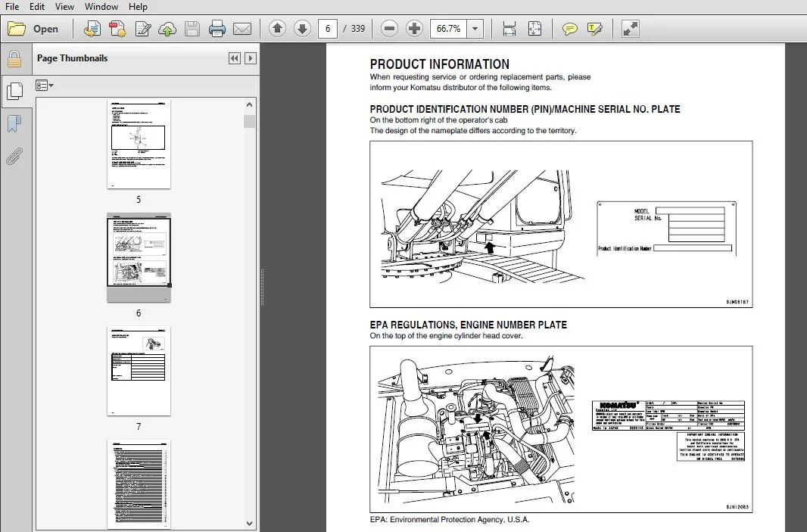Go to next page down arrow
Image resolution: width=807 pixels, height=532 pixels.
pyautogui.click(x=302, y=29)
